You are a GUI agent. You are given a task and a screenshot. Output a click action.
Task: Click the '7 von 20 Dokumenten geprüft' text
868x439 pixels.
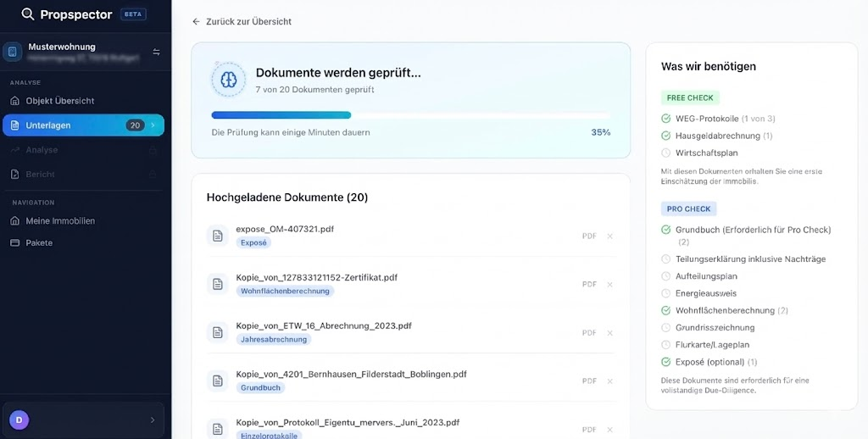(x=315, y=89)
